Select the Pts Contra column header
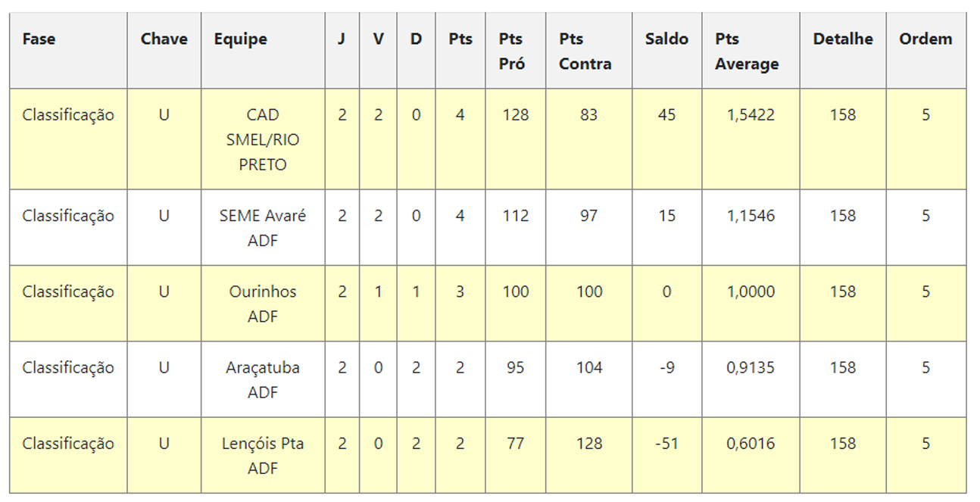The width and height of the screenshot is (980, 502). (585, 51)
